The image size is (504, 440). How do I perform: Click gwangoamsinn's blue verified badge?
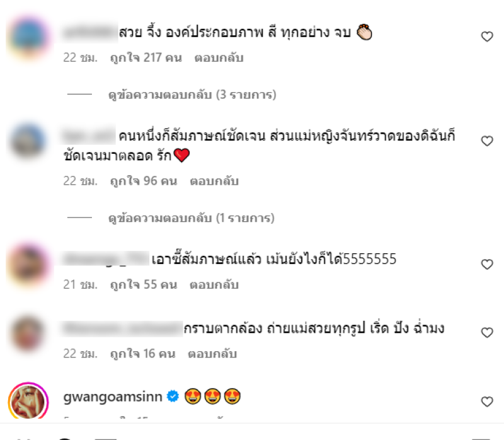pos(173,397)
